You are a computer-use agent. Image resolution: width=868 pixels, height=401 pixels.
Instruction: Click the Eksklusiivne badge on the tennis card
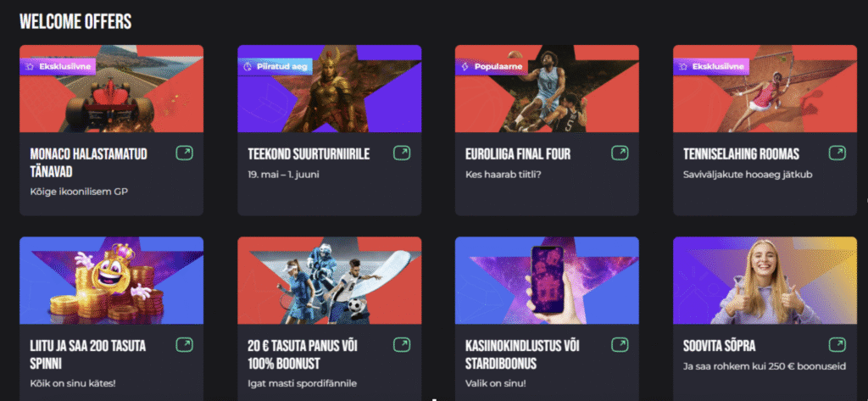pyautogui.click(x=711, y=67)
